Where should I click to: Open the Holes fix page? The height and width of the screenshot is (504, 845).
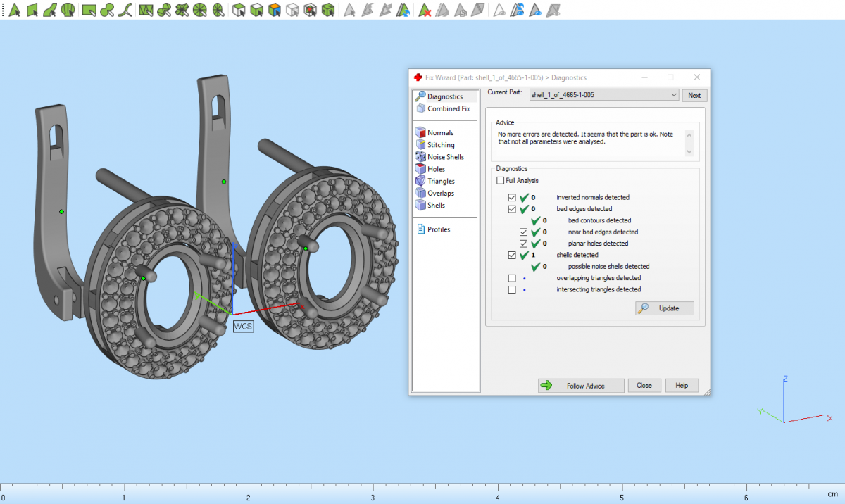[x=436, y=169]
